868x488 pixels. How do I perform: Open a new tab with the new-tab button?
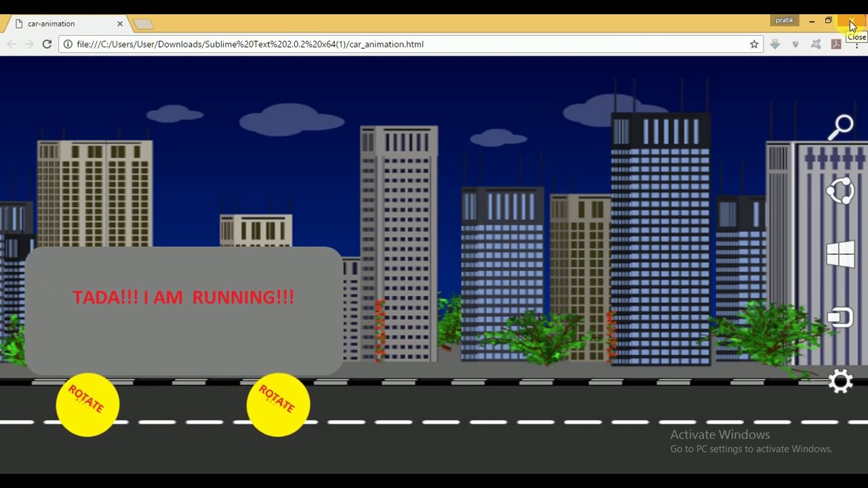coord(144,24)
